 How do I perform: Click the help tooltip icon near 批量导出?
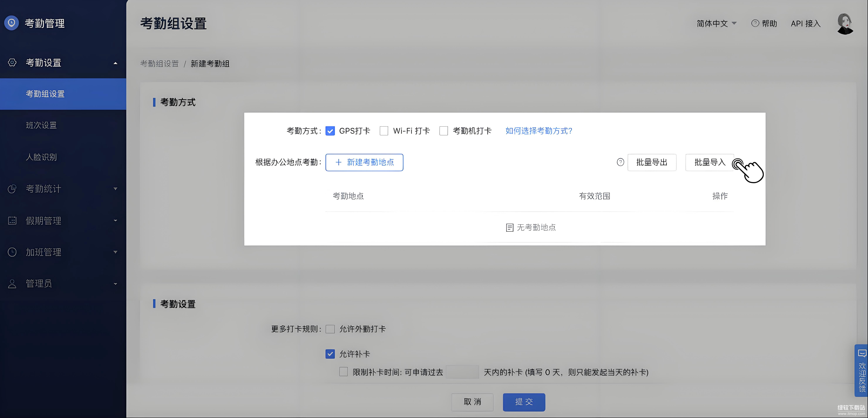620,162
